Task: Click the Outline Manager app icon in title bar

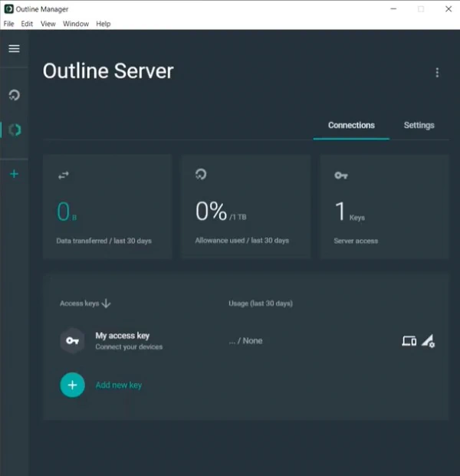Action: 8,9
